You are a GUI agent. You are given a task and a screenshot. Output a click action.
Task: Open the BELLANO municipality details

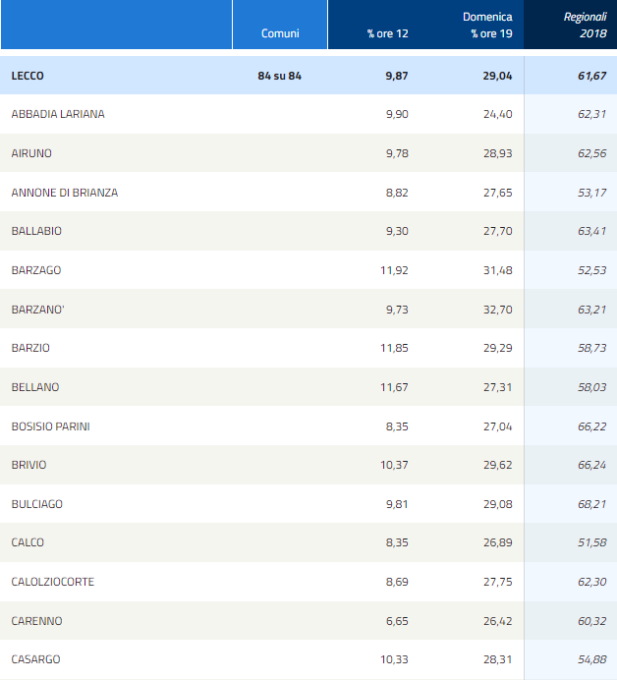34,387
